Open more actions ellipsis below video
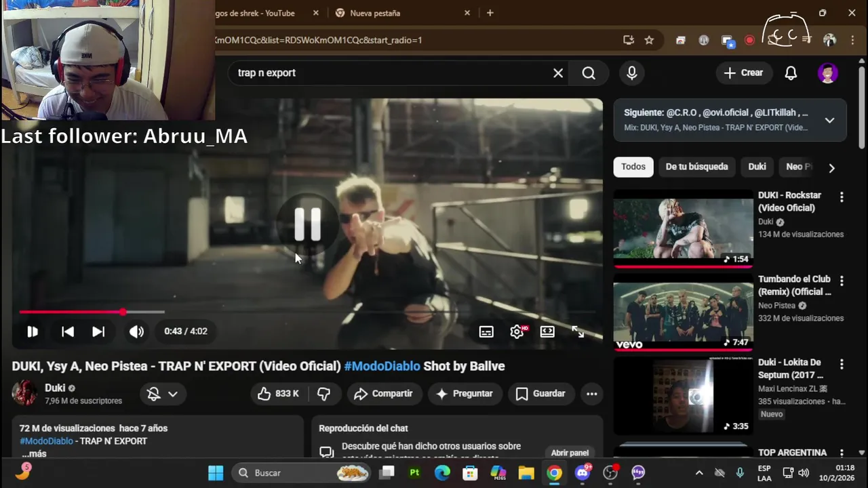The width and height of the screenshot is (868, 488). click(591, 394)
